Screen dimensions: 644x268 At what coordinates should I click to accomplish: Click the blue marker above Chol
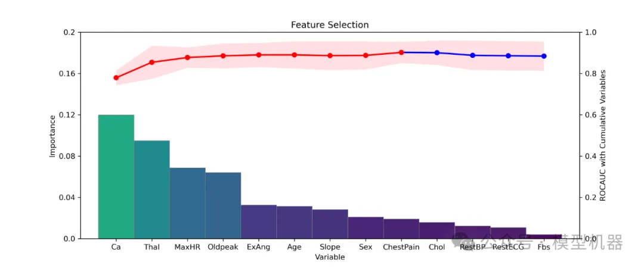point(437,52)
